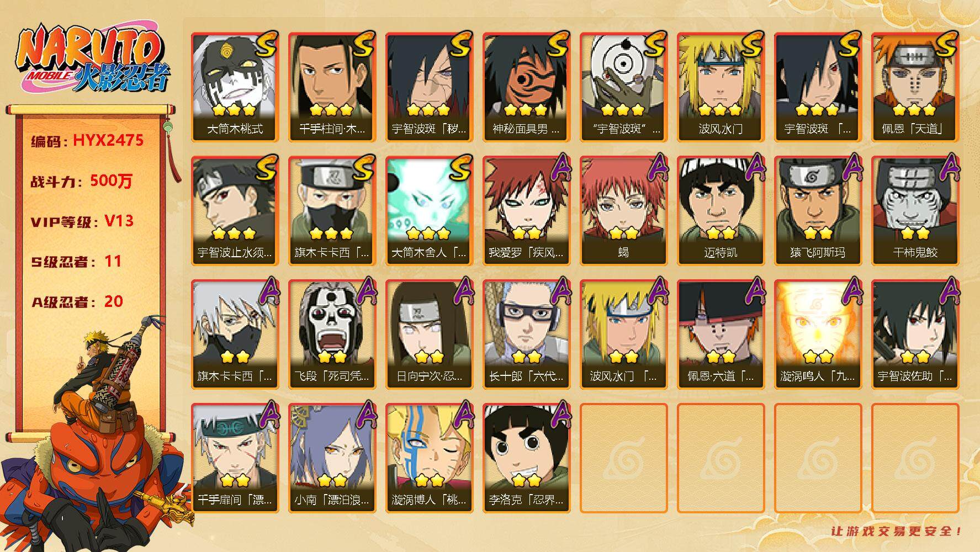Screen dimensions: 980x552
Task: Click the S rank badge on 大筒木桃式
Action: point(266,44)
